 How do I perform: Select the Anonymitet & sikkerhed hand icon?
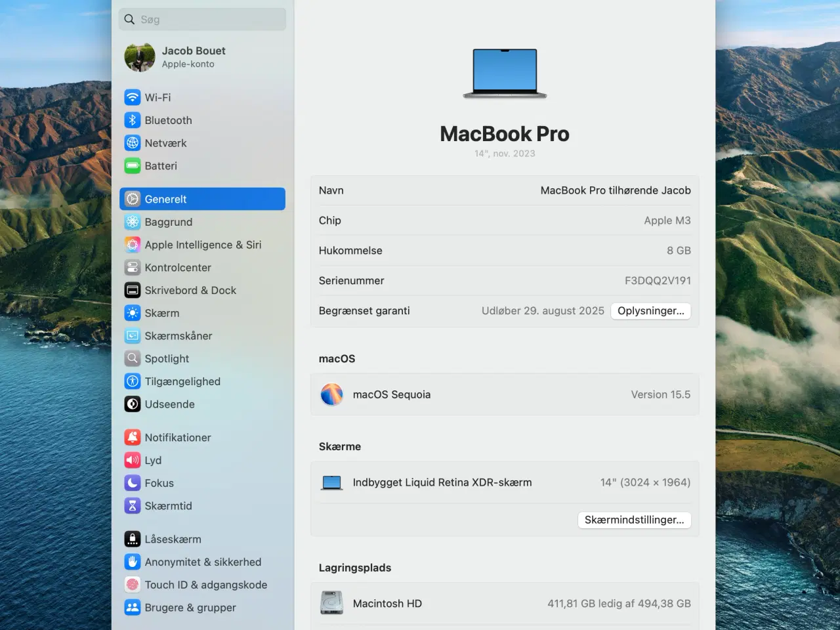(133, 562)
